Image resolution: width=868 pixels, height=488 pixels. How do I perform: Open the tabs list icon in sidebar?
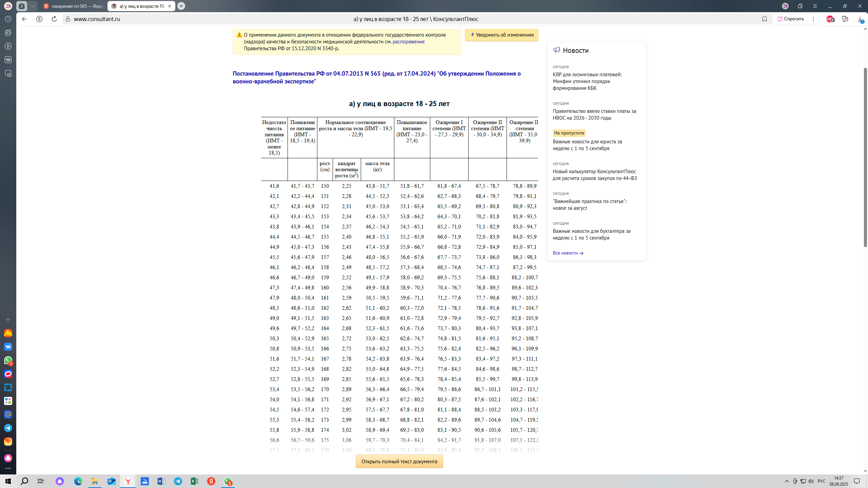click(8, 33)
